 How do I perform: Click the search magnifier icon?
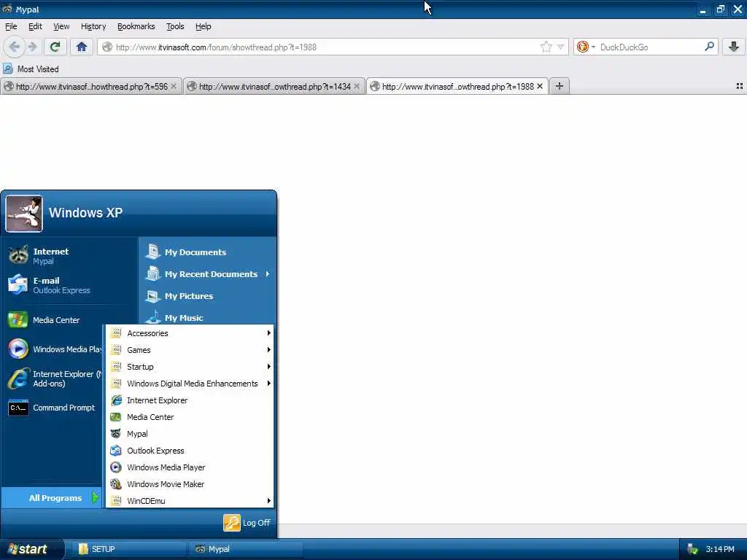709,47
